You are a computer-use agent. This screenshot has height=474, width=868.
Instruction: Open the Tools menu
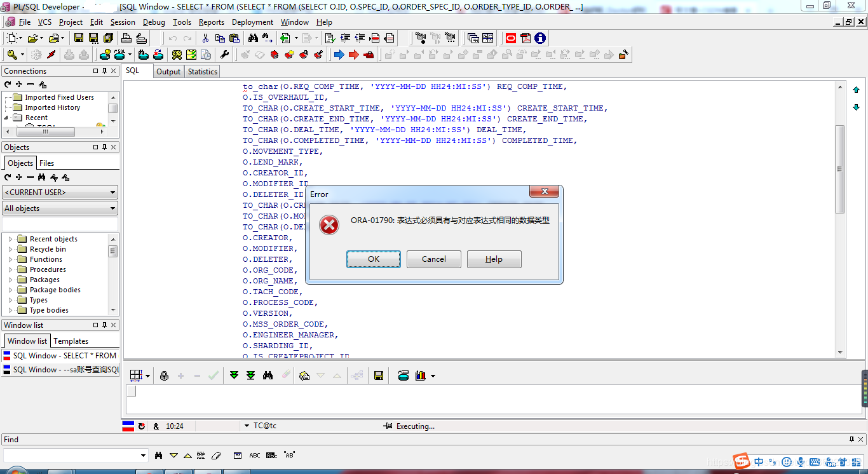coord(182,22)
